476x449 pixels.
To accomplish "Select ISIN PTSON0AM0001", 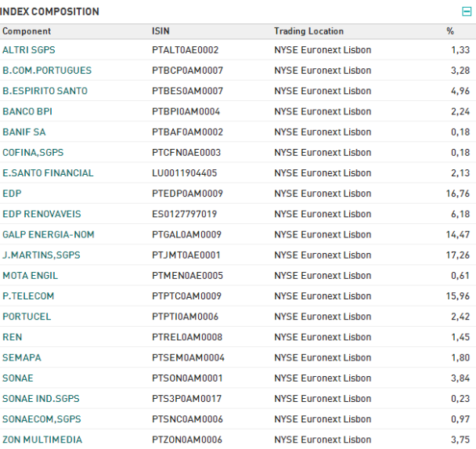I will pos(188,378).
